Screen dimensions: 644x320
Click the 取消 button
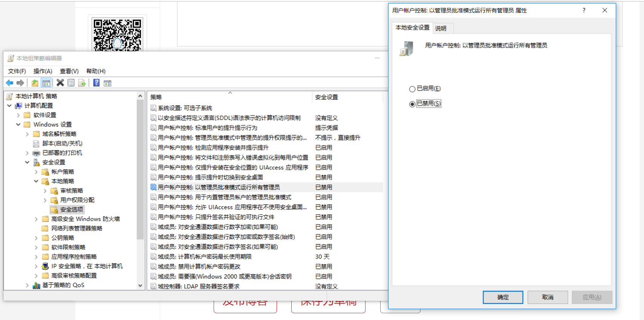click(x=548, y=297)
